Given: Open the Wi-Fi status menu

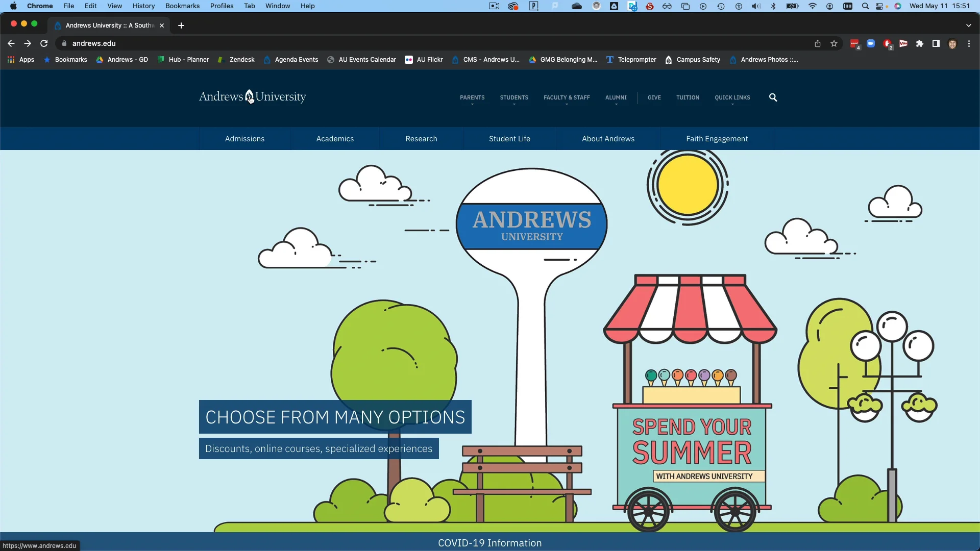Looking at the screenshot, I should point(813,6).
